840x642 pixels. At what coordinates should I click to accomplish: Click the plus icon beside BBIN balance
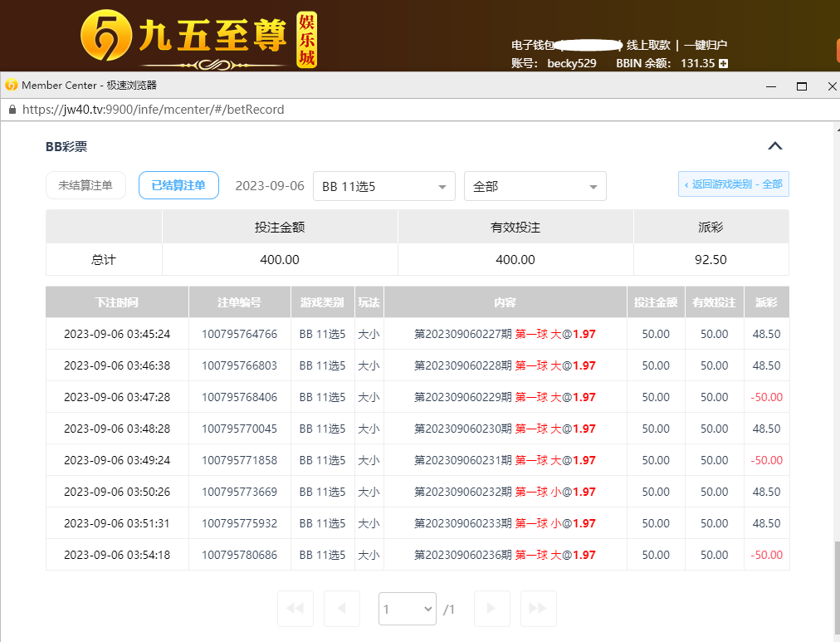(724, 63)
